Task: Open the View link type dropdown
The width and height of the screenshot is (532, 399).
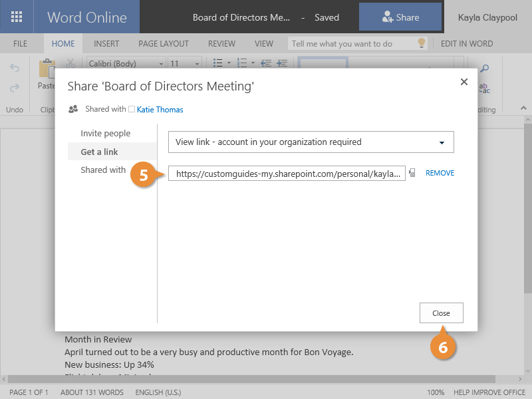Action: coord(311,142)
